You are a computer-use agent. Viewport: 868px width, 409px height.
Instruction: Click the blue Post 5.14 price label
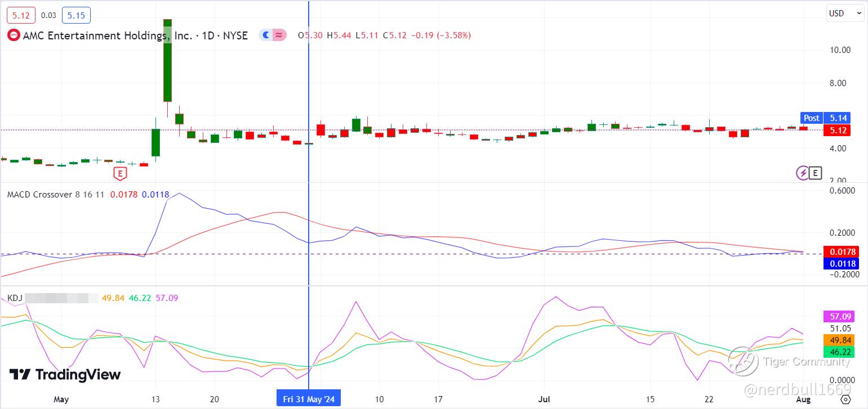click(826, 118)
